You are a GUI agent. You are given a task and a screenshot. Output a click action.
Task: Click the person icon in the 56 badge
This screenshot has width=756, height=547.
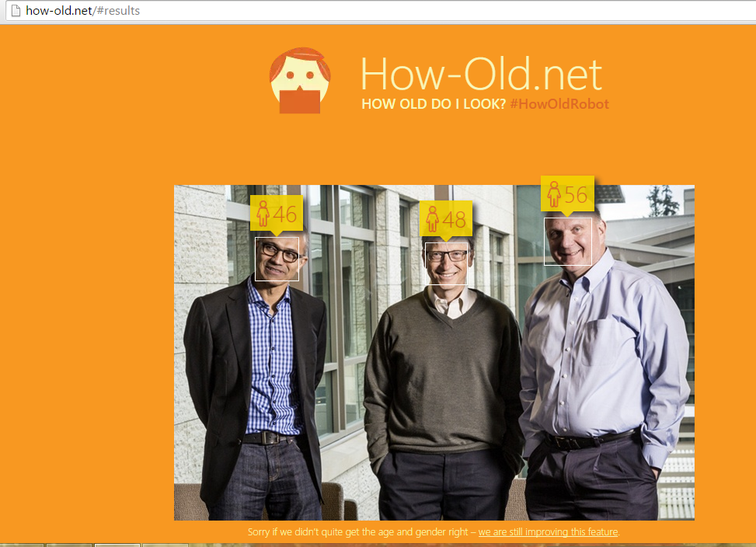coord(553,194)
